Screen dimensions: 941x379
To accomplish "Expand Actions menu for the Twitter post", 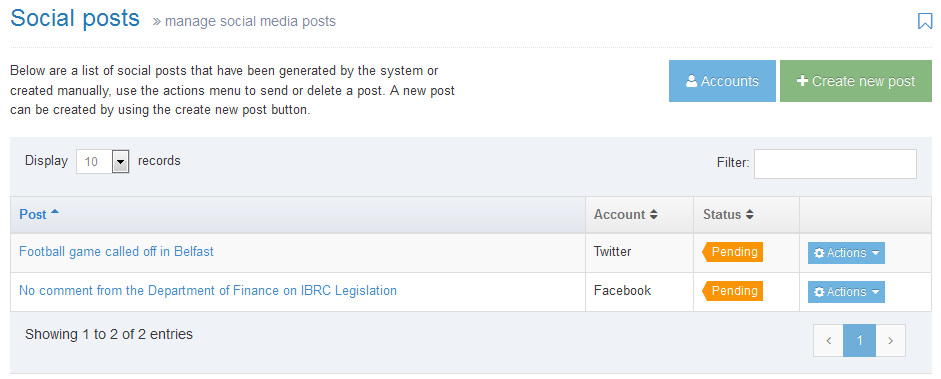I will pos(846,253).
